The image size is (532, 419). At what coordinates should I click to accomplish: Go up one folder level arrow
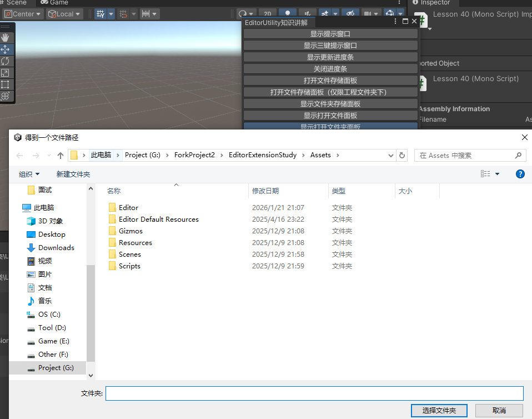pyautogui.click(x=61, y=156)
